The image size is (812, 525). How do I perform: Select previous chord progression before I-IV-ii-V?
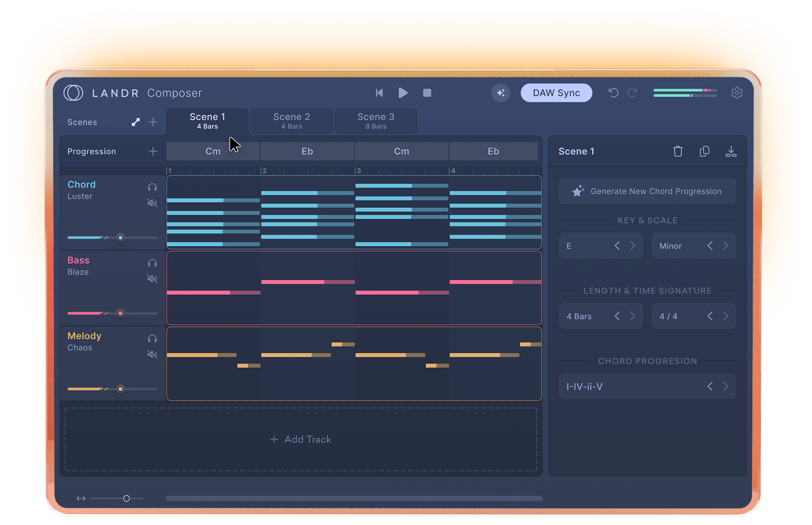[710, 386]
